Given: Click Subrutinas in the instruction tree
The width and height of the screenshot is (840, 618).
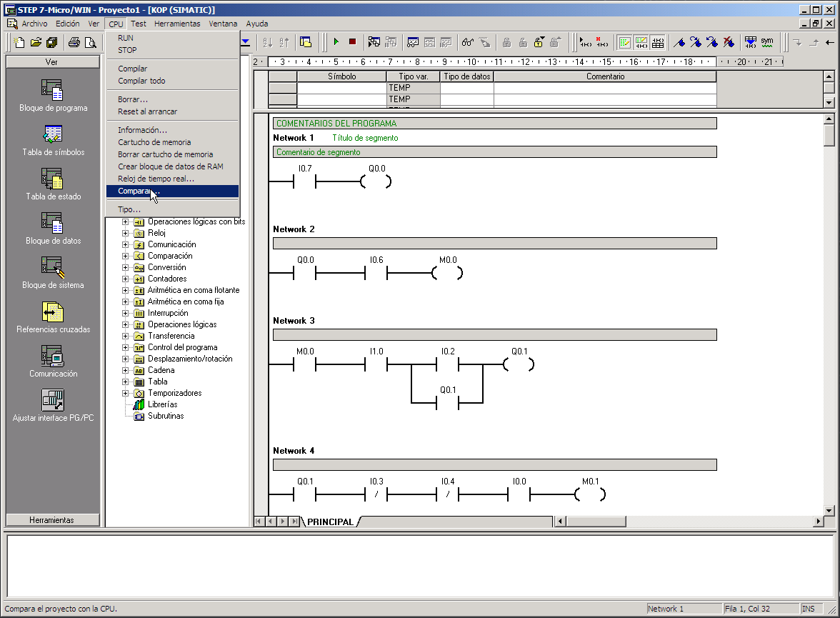Looking at the screenshot, I should click(166, 416).
